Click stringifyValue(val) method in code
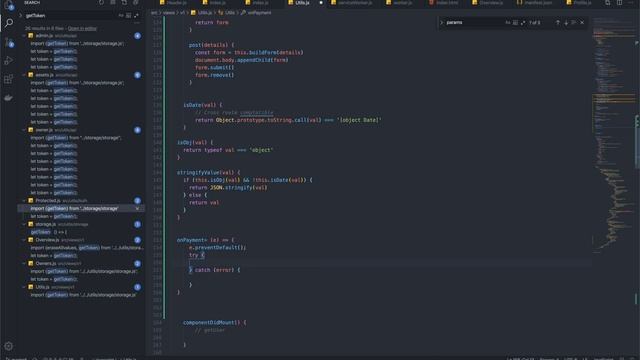 [x=206, y=173]
